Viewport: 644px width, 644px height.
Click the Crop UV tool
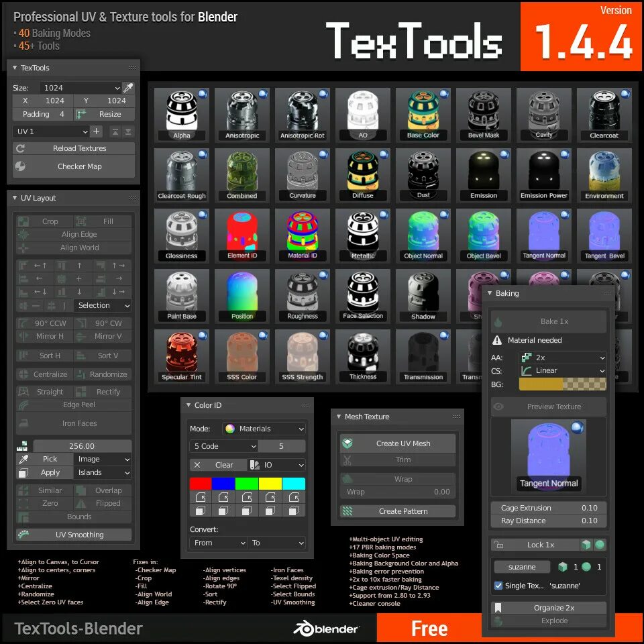[45, 221]
